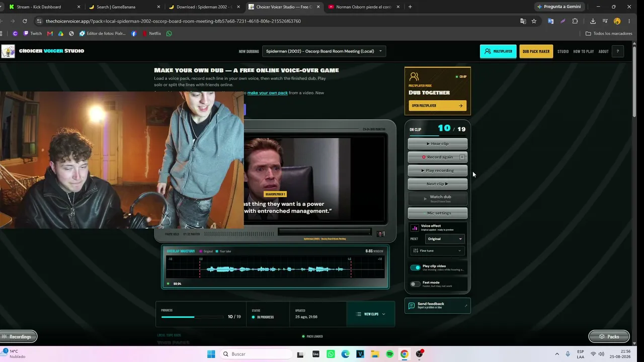Open Mic settings
The width and height of the screenshot is (644, 362).
tap(437, 213)
